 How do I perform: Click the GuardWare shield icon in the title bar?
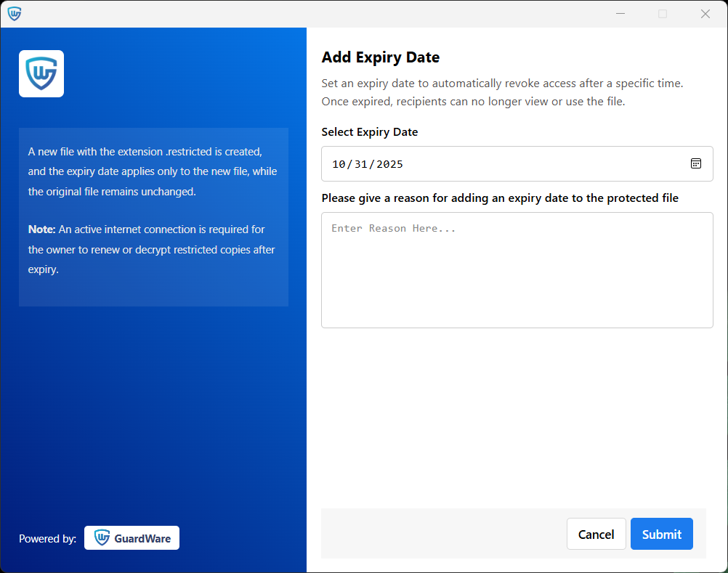coord(14,13)
